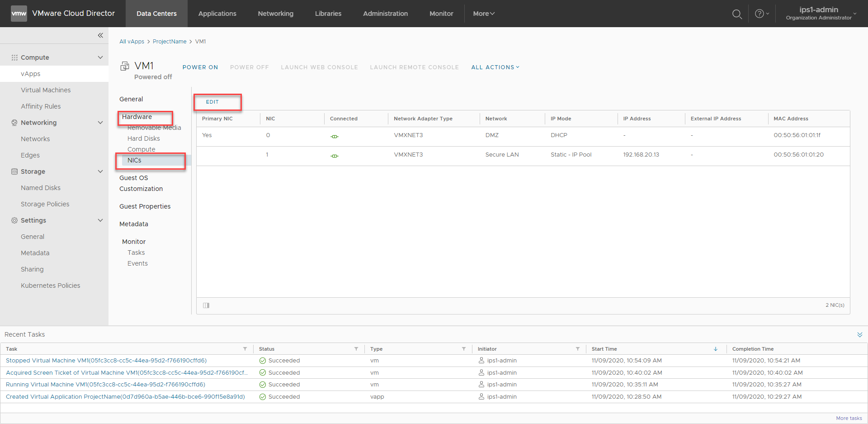The width and height of the screenshot is (868, 424).
Task: Open Created Virtual Application ProjectName task link
Action: click(x=125, y=397)
